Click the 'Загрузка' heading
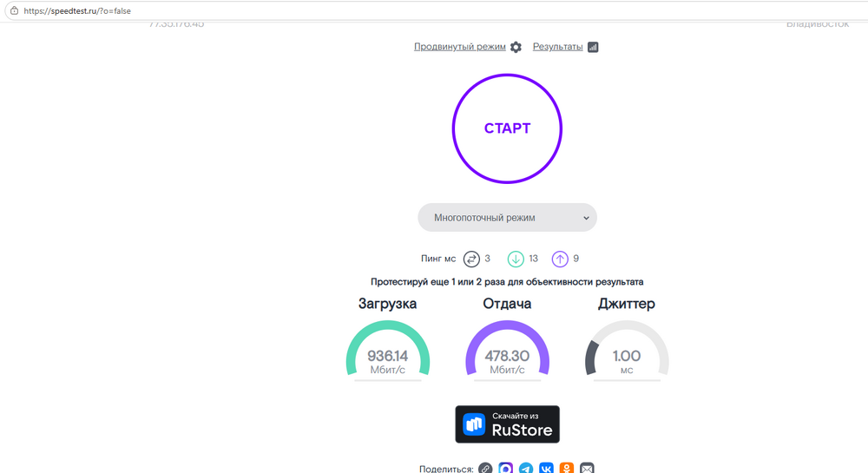The image size is (868, 473). (387, 304)
